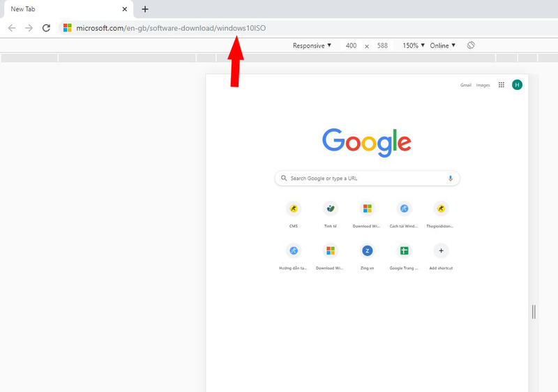Open the account avatar labeled H

pos(517,84)
